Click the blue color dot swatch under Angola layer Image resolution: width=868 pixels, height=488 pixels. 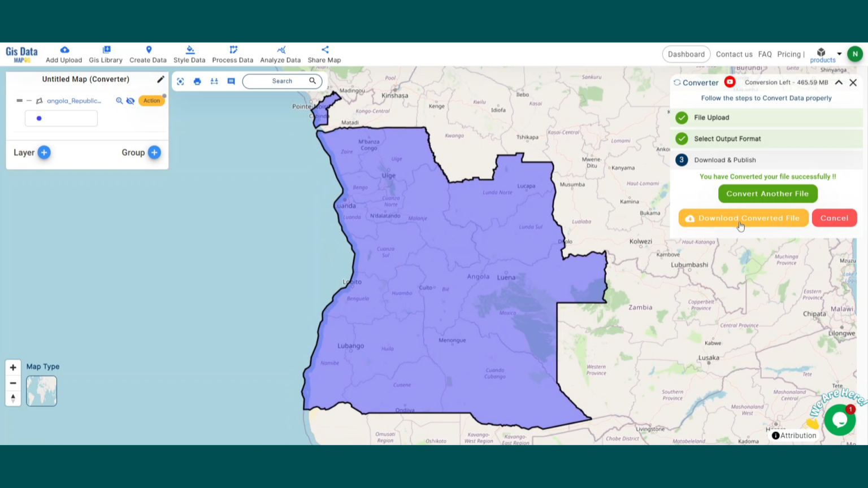tap(39, 118)
